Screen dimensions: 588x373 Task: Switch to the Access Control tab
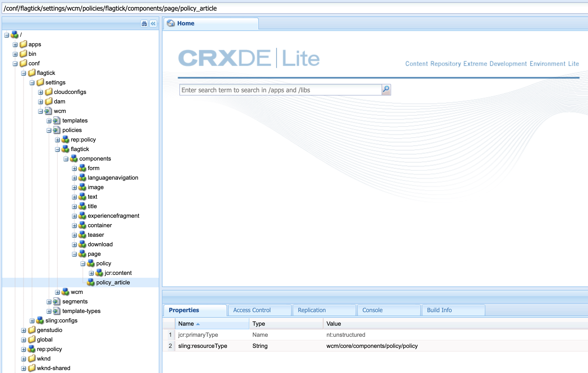[x=252, y=310]
